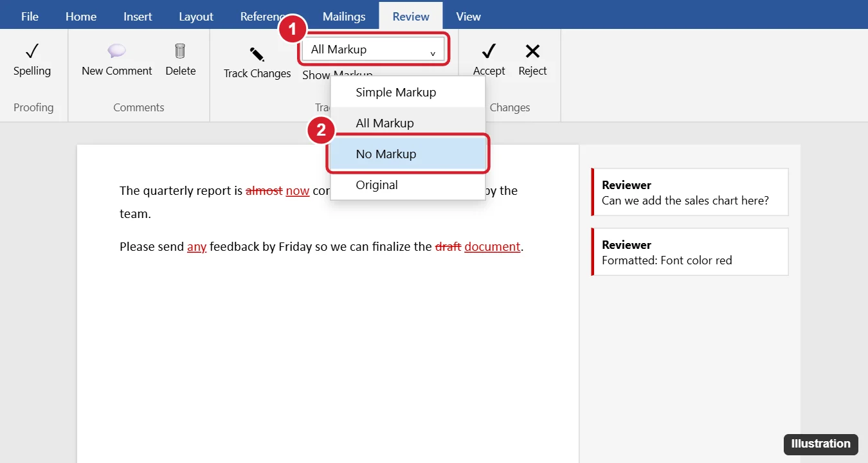Switch to the Home tab
This screenshot has width=868, height=463.
[81, 17]
